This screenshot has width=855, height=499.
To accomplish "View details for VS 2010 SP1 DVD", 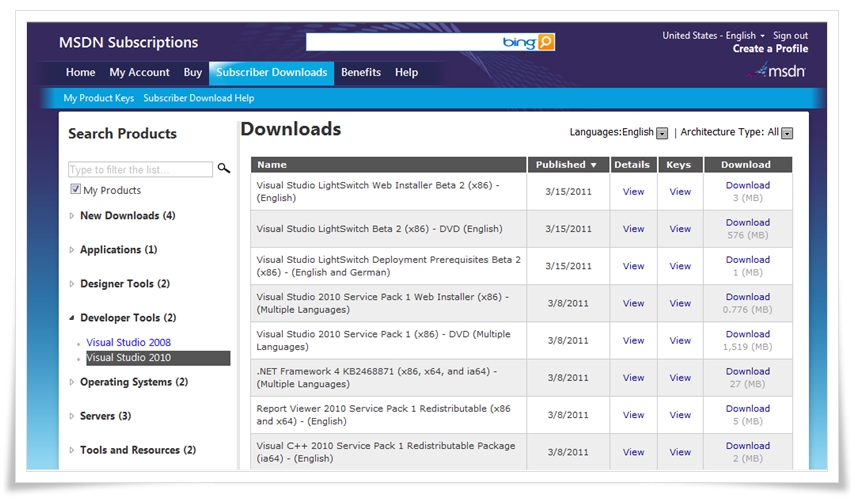I will pos(633,340).
